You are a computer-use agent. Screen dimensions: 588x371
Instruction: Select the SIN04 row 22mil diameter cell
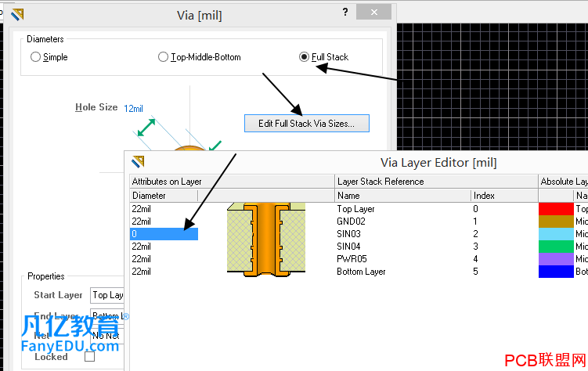click(164, 247)
